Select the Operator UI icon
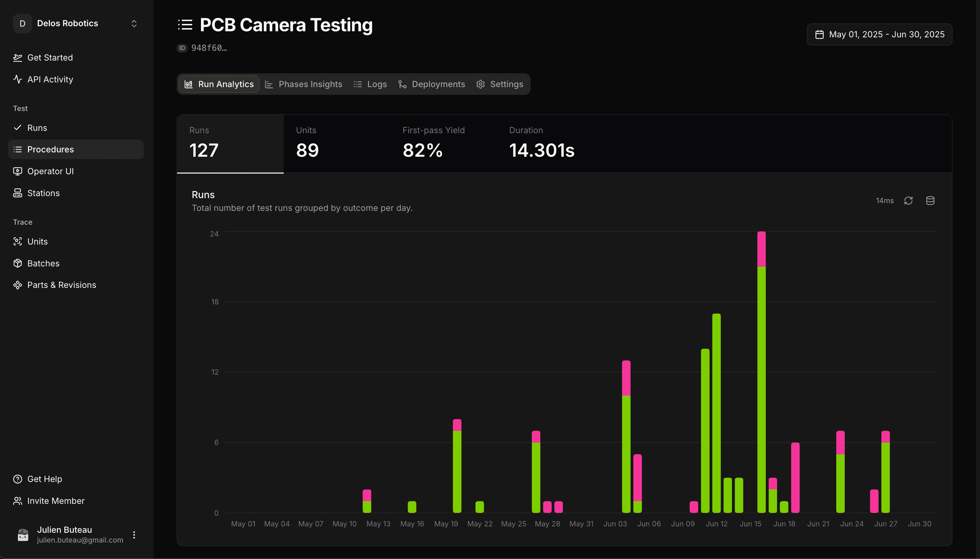 (x=18, y=171)
